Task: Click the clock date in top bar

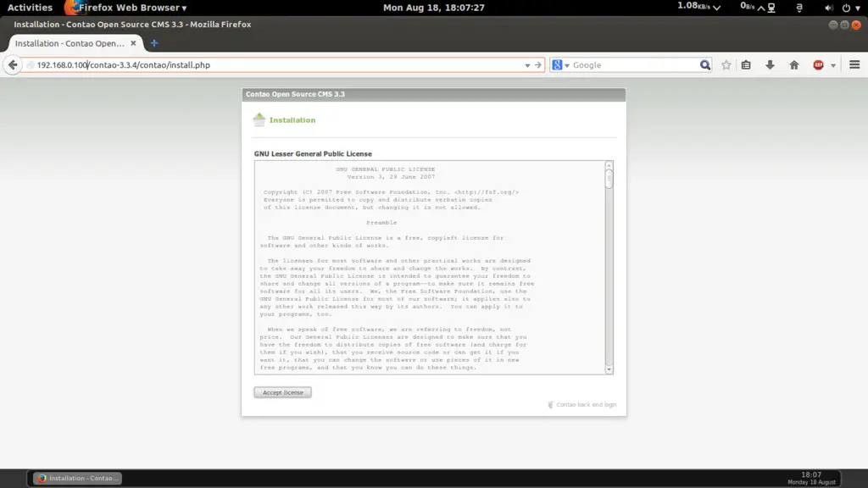Action: [x=433, y=7]
